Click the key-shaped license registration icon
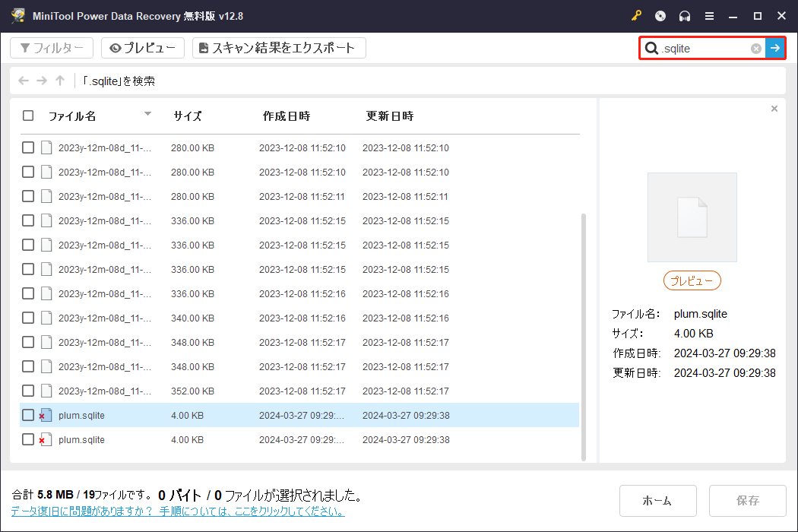 tap(635, 15)
